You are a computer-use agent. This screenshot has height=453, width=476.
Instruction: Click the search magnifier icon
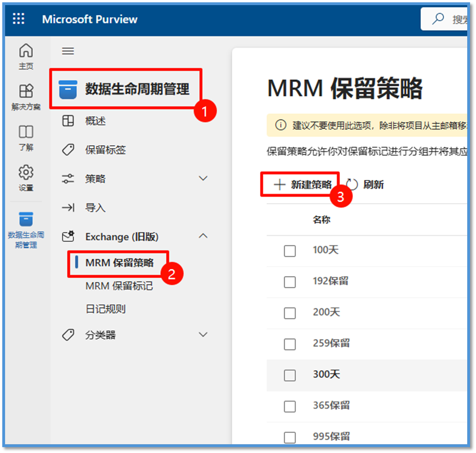click(x=438, y=19)
